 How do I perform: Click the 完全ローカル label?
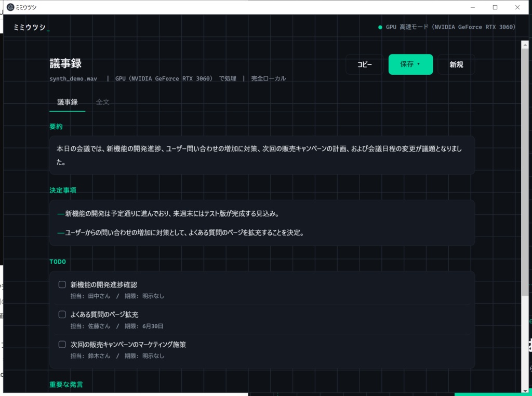pyautogui.click(x=269, y=78)
